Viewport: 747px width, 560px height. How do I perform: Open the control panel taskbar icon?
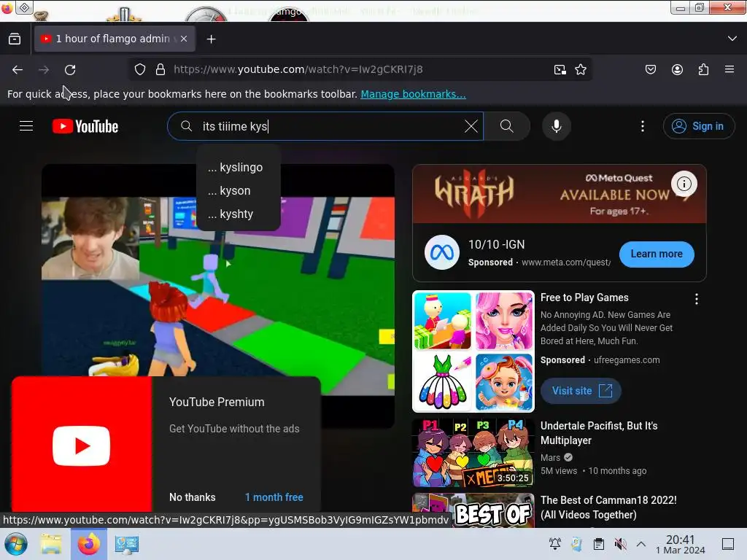127,544
